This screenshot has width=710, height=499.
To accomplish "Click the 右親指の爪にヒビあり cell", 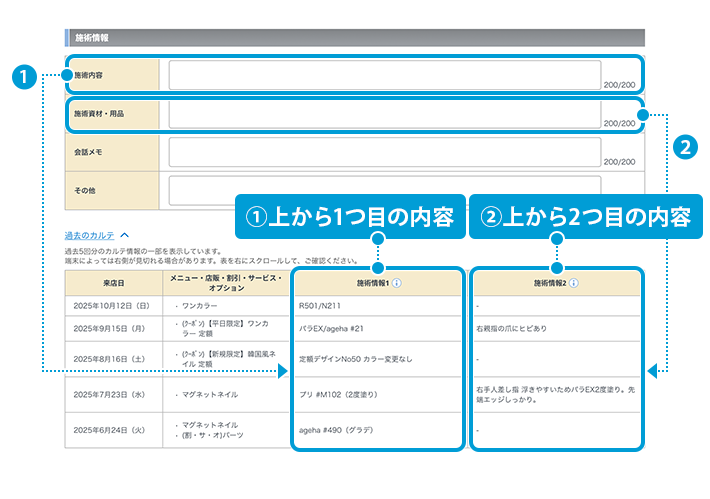I will click(512, 328).
